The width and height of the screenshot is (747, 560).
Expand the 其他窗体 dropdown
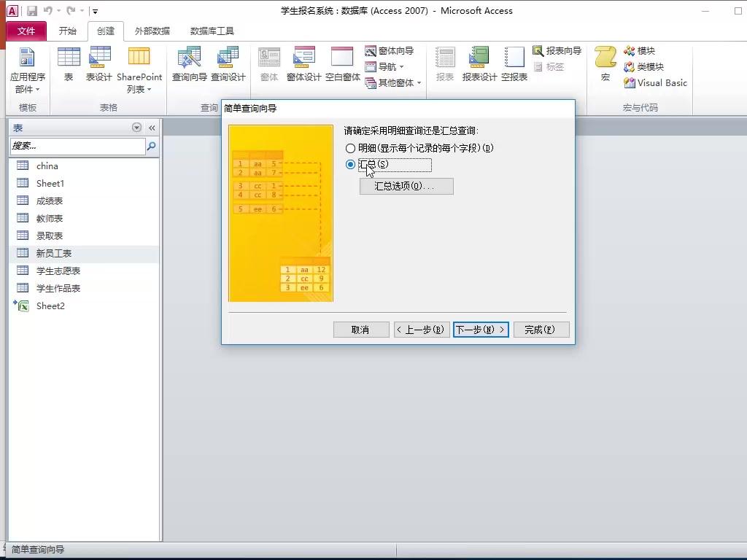click(393, 83)
